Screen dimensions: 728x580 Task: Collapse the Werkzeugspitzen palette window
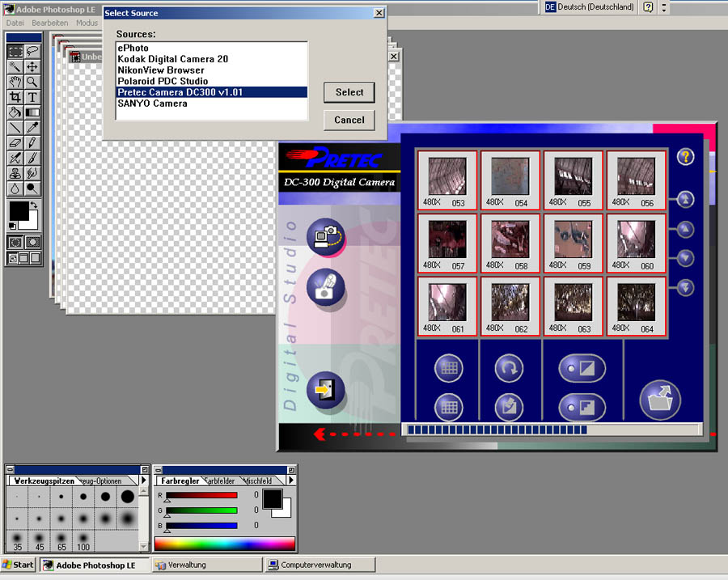pyautogui.click(x=145, y=469)
